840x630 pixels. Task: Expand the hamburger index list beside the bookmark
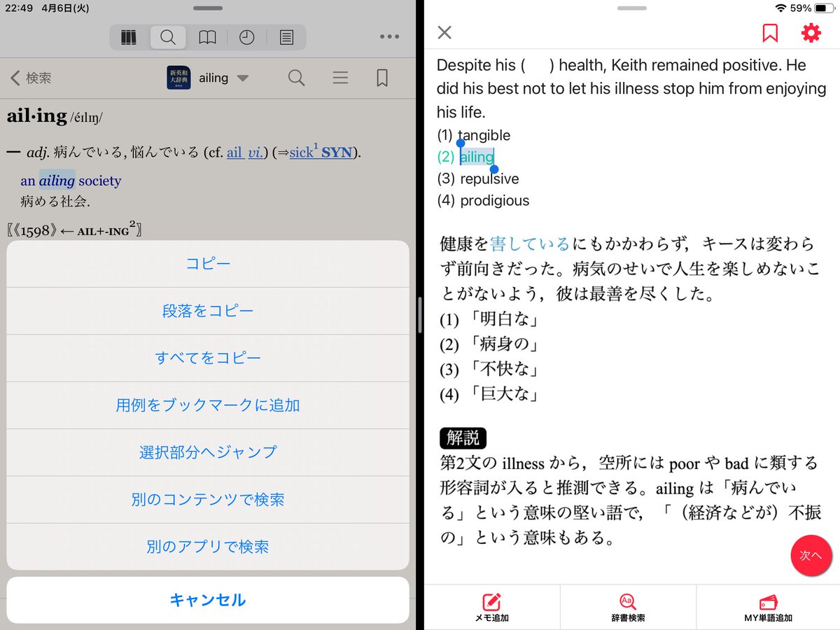340,78
